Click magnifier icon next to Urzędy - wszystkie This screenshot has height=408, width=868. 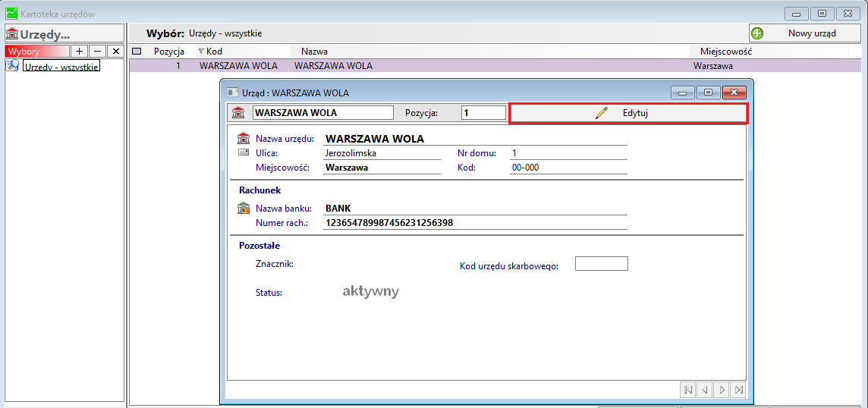point(12,65)
